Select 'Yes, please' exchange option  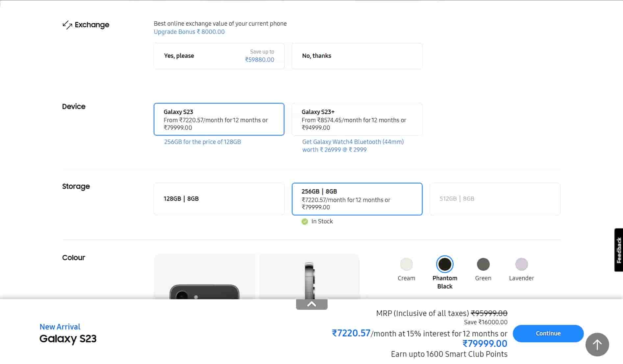(x=219, y=56)
